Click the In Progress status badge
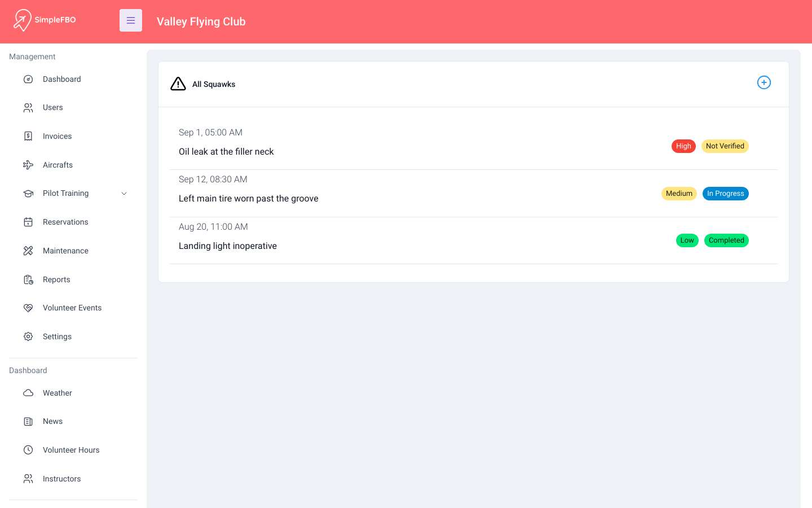 click(x=726, y=194)
